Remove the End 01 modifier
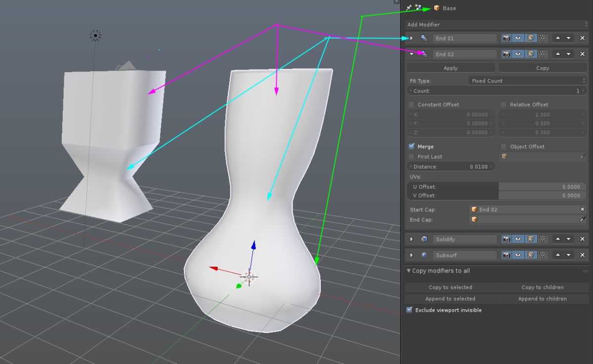 click(582, 38)
